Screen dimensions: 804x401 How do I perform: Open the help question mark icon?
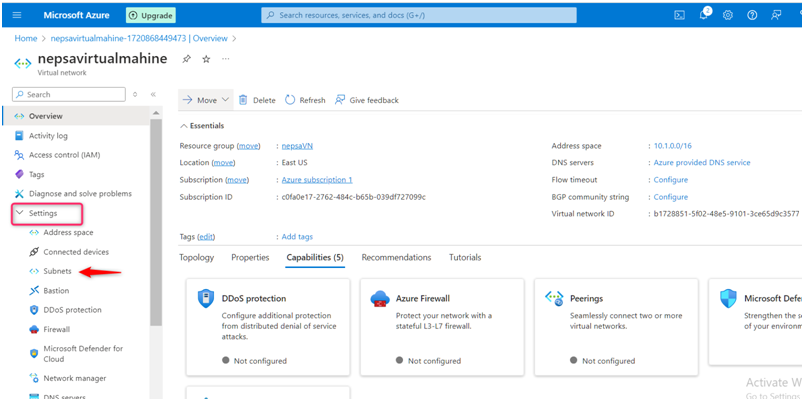752,15
